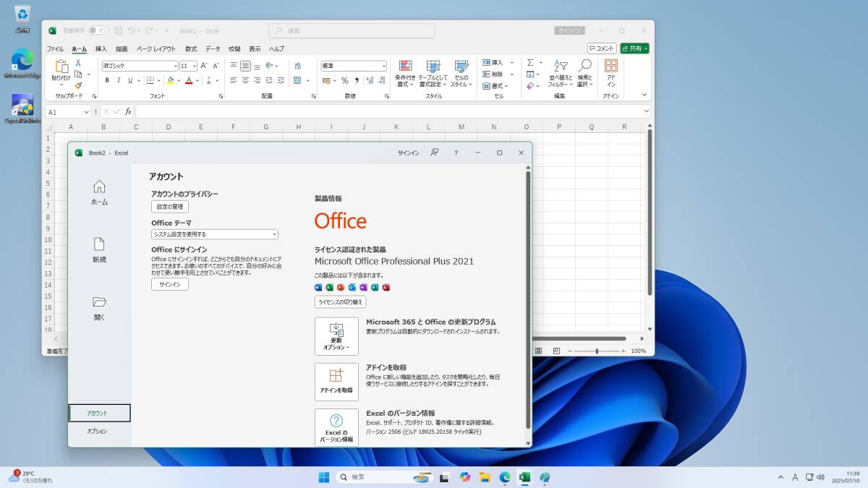Open the Open folder page in Book2 sidebar
The width and height of the screenshot is (868, 488).
[99, 308]
